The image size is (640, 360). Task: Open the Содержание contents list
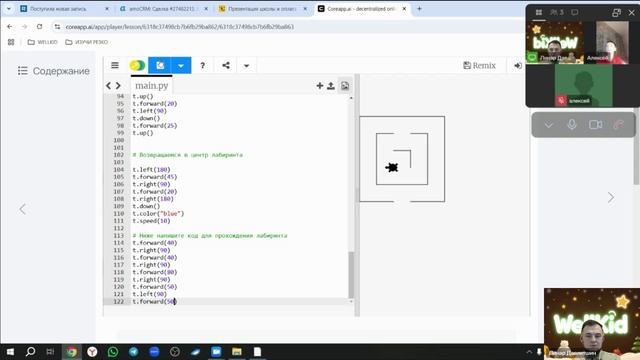[x=53, y=71]
